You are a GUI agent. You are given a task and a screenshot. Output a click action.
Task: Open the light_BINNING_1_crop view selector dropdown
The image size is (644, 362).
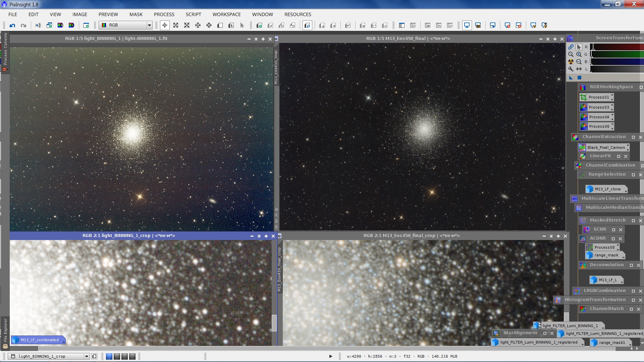tap(87, 356)
